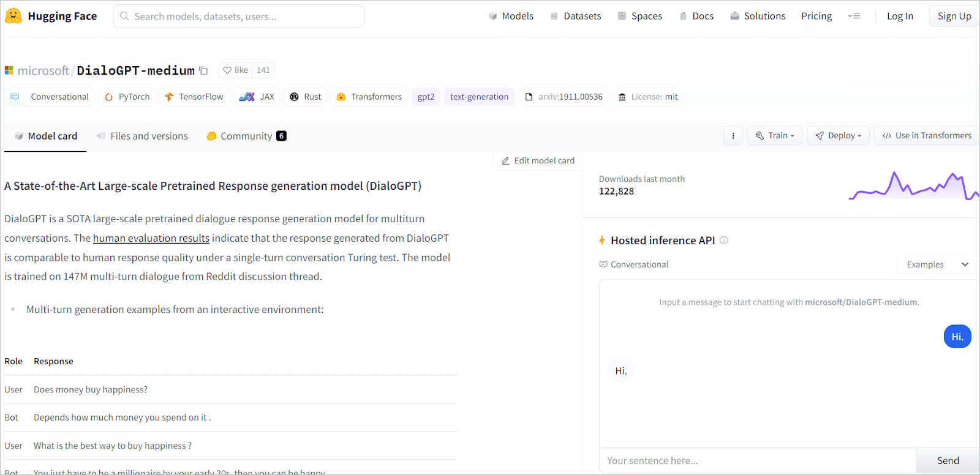The width and height of the screenshot is (980, 475).
Task: Click the pencil Edit model card icon
Action: 506,161
